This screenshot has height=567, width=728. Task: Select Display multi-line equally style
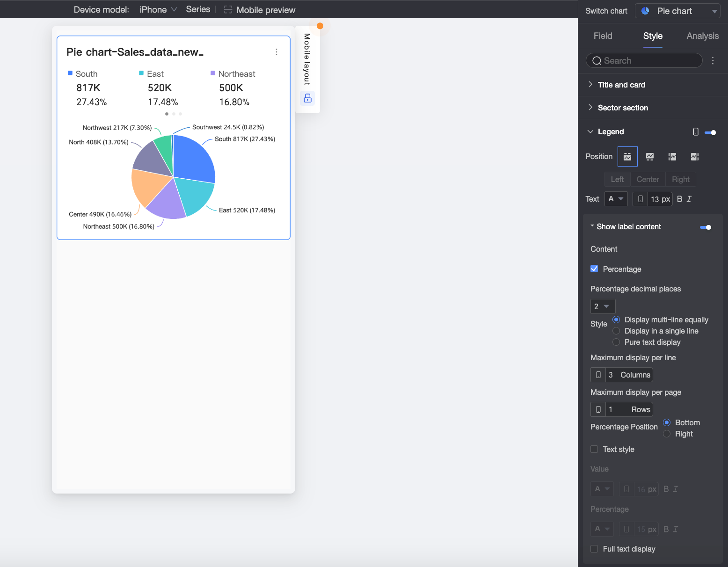click(616, 320)
